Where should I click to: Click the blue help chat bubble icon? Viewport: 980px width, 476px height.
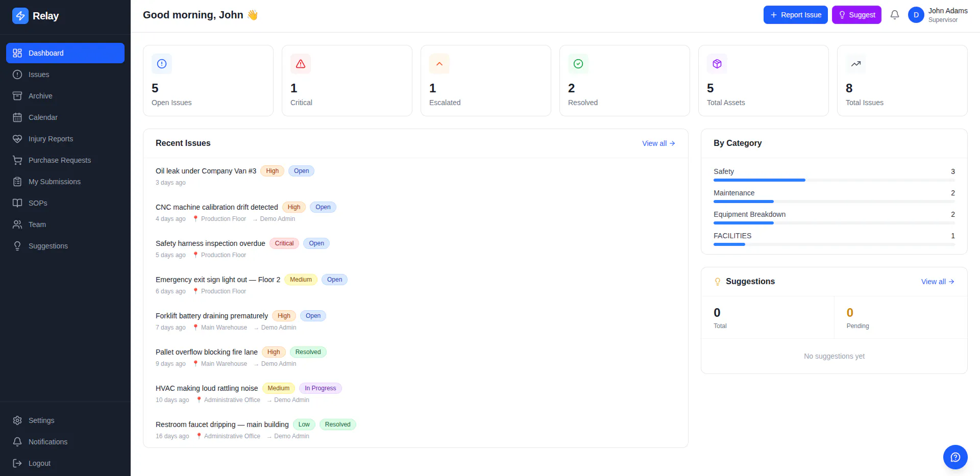955,457
